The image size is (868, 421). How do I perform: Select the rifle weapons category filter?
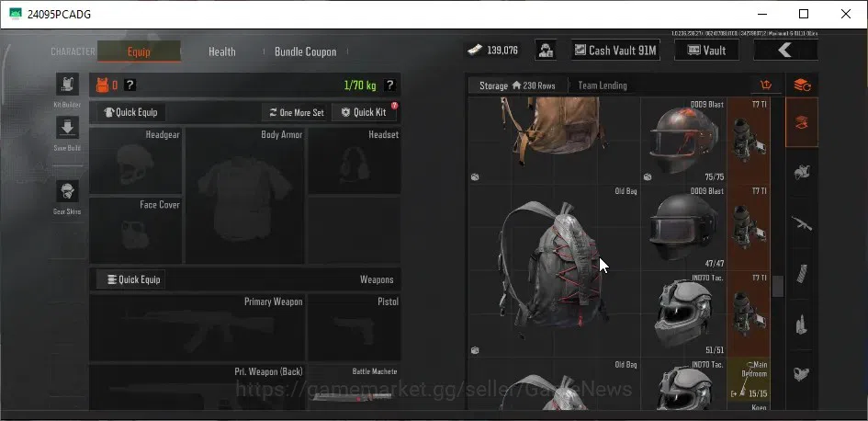(802, 223)
